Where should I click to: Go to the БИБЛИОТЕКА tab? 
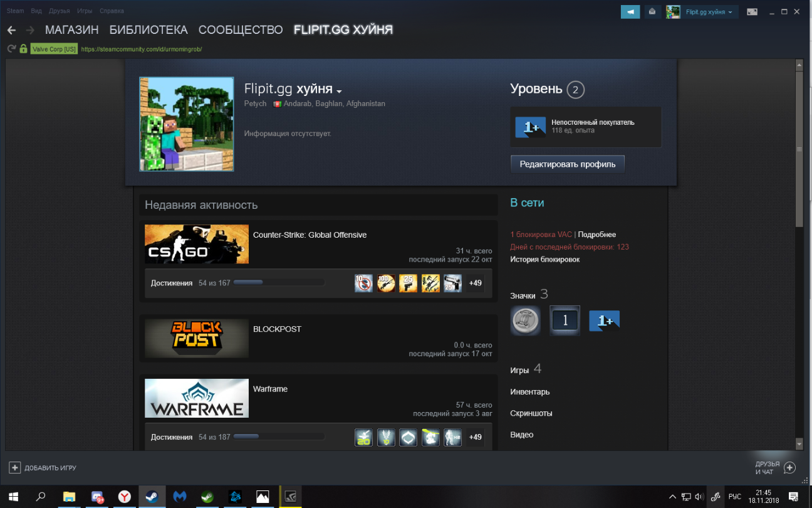point(148,30)
